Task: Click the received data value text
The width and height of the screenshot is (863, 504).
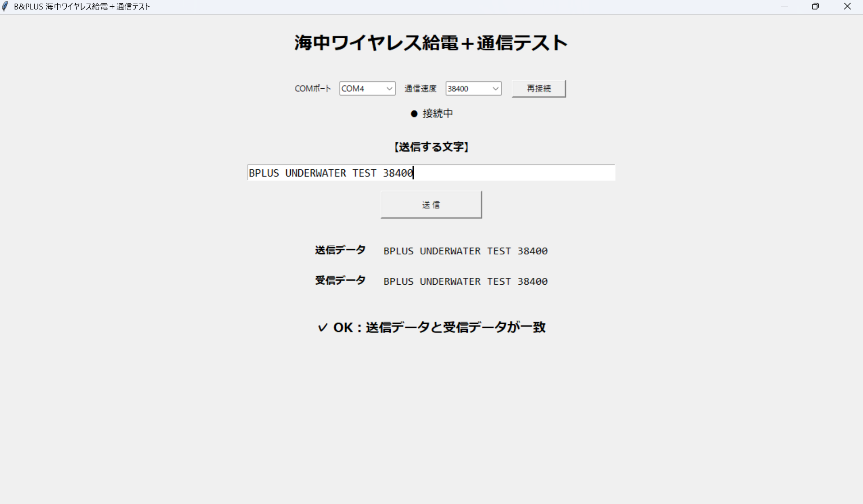Action: pos(466,282)
